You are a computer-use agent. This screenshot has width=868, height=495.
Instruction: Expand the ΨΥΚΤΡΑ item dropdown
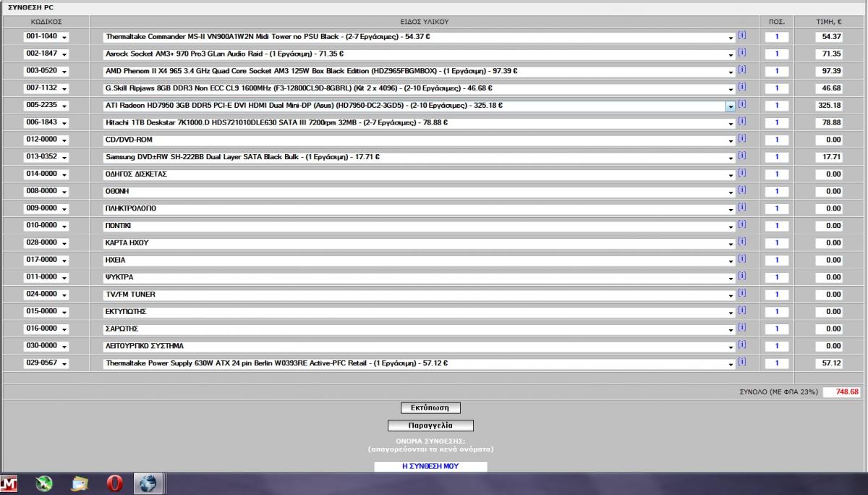click(731, 277)
